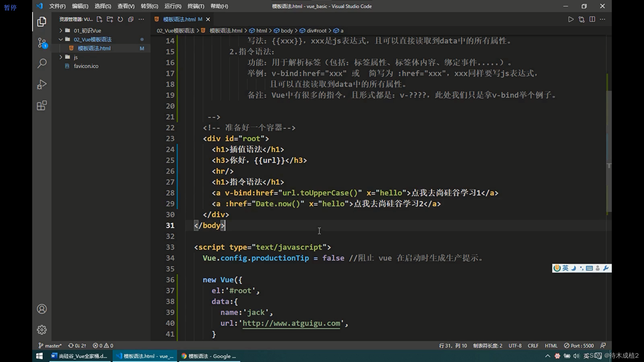Screen dimensions: 644x362
Task: Click the master branch indicator
Action: tap(50, 346)
